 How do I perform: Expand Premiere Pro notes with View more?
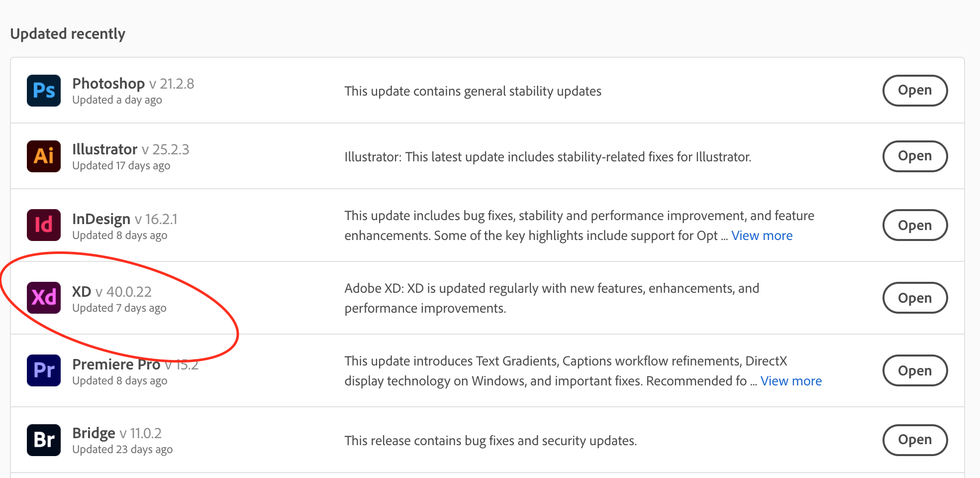791,381
